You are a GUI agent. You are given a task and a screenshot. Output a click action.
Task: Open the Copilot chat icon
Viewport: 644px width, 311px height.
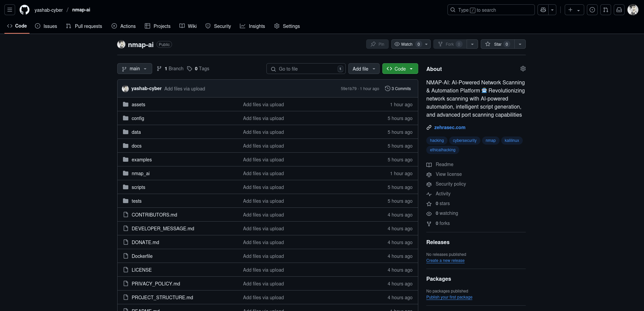[543, 10]
